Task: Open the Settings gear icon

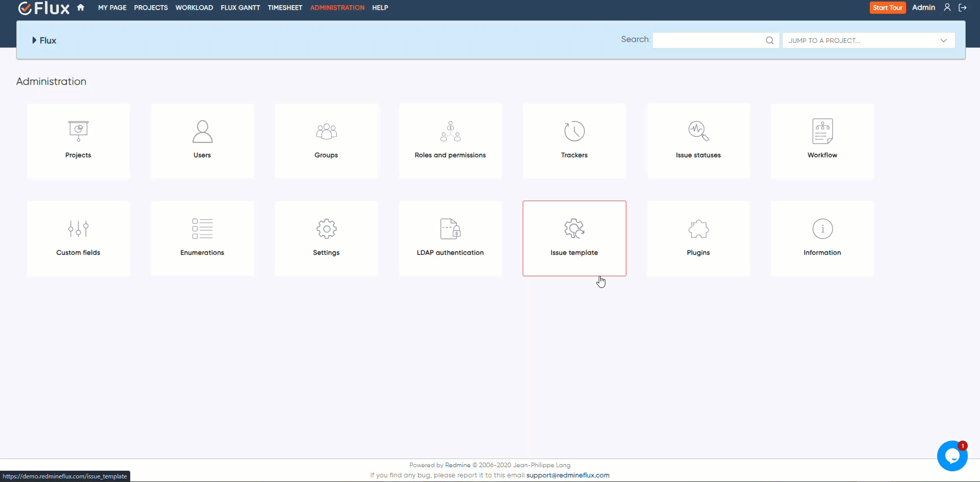Action: click(326, 229)
